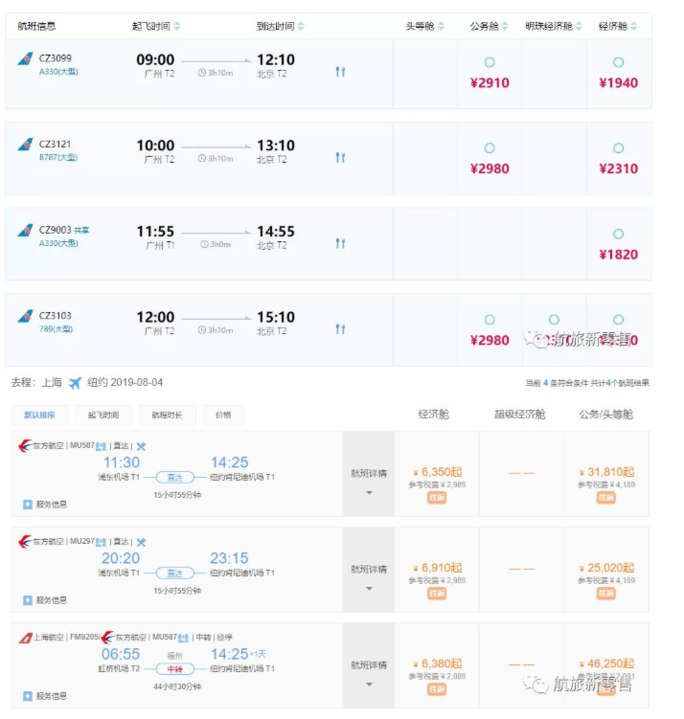Click the service info plus icon under MU297
The height and width of the screenshot is (719, 684).
(x=28, y=600)
